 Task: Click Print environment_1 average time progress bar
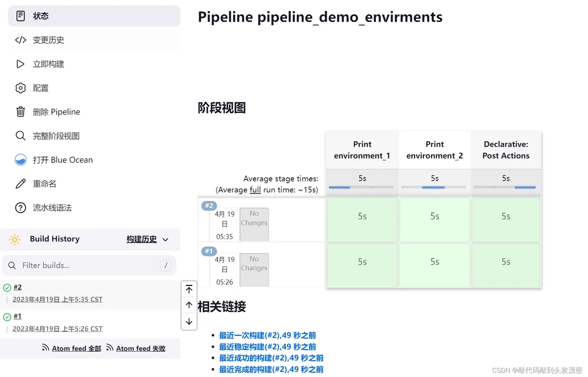361,187
